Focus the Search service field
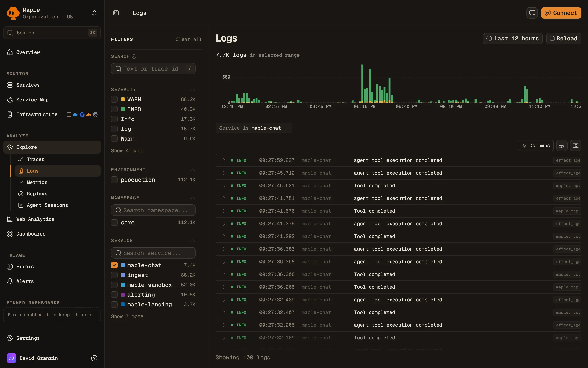 tap(153, 253)
